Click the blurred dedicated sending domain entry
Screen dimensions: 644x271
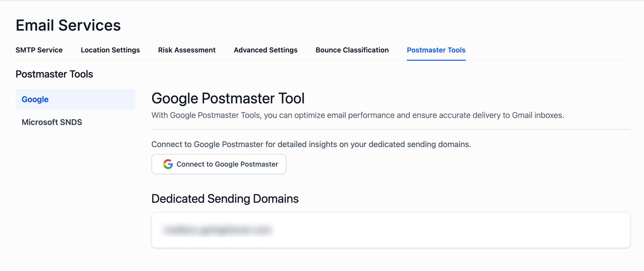[x=218, y=230]
